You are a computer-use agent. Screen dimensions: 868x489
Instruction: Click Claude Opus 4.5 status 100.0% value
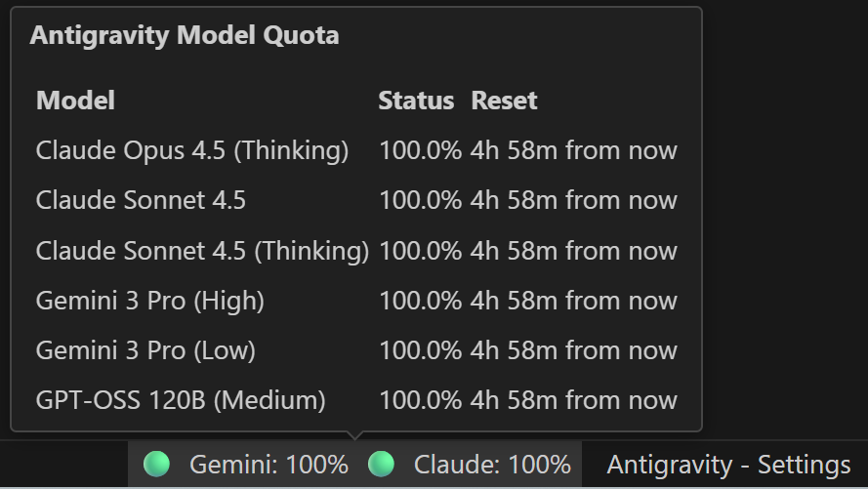(420, 150)
